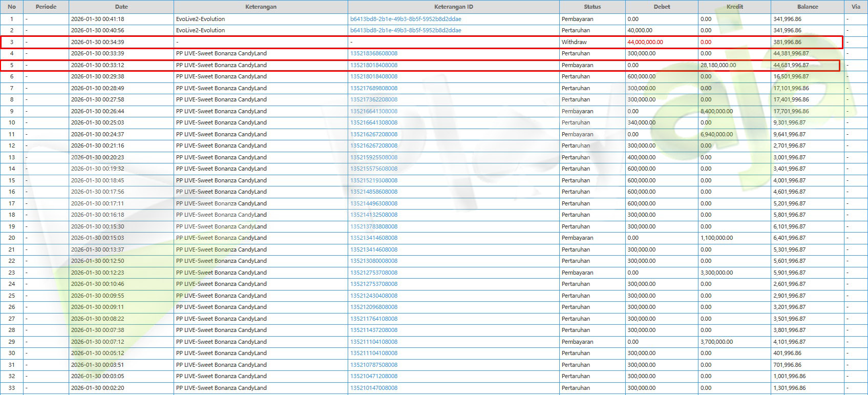868x395 pixels.
Task: Click transaction link 135211764108008
Action: coord(373,319)
